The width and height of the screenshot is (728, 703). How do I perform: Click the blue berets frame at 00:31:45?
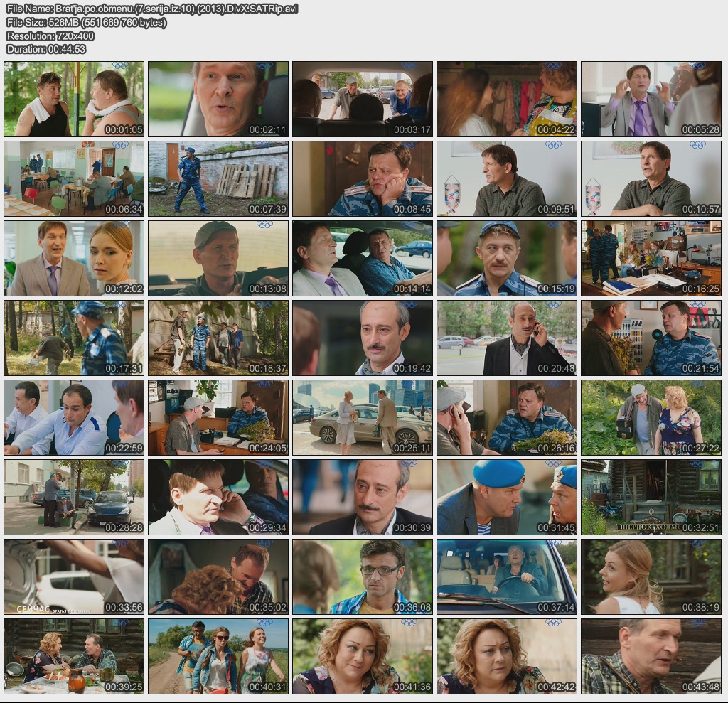tap(507, 497)
